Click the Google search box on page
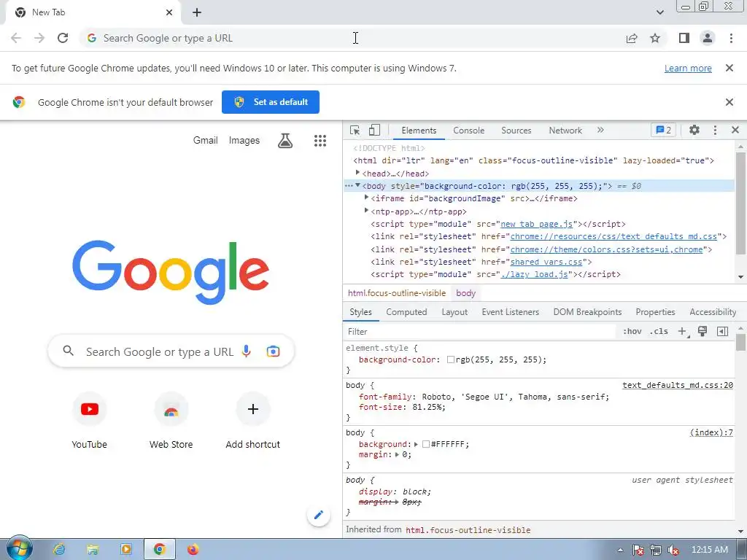The image size is (747, 560). 171,351
